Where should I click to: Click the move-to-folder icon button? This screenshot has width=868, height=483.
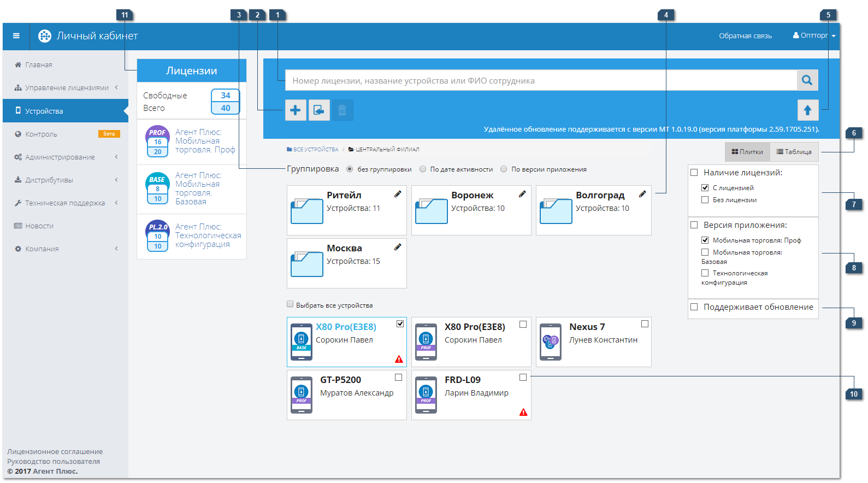319,110
